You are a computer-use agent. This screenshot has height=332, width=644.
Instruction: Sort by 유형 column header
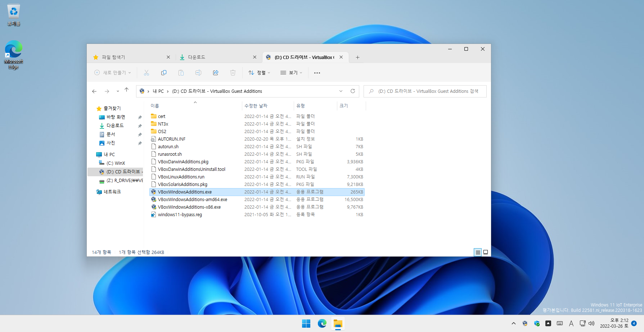click(x=315, y=106)
